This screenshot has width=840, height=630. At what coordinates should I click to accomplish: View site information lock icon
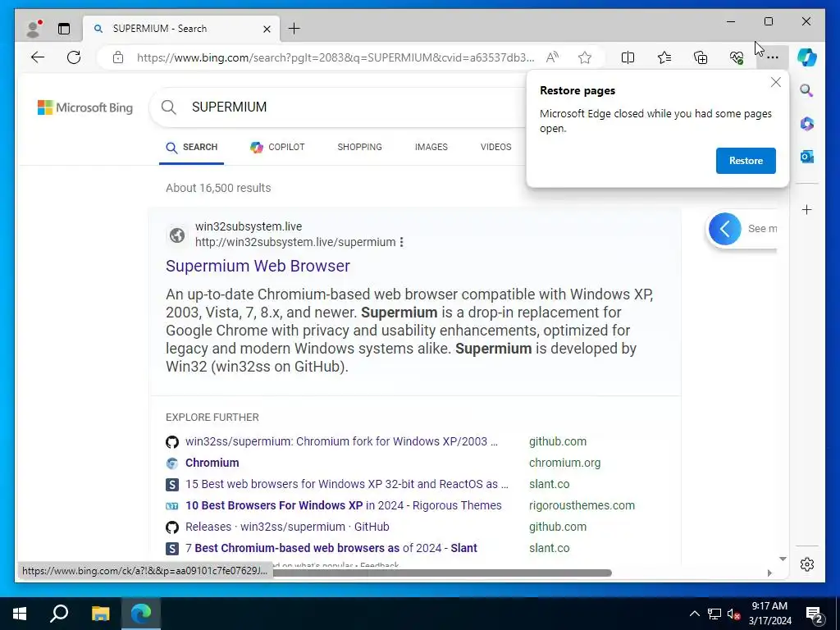[118, 57]
